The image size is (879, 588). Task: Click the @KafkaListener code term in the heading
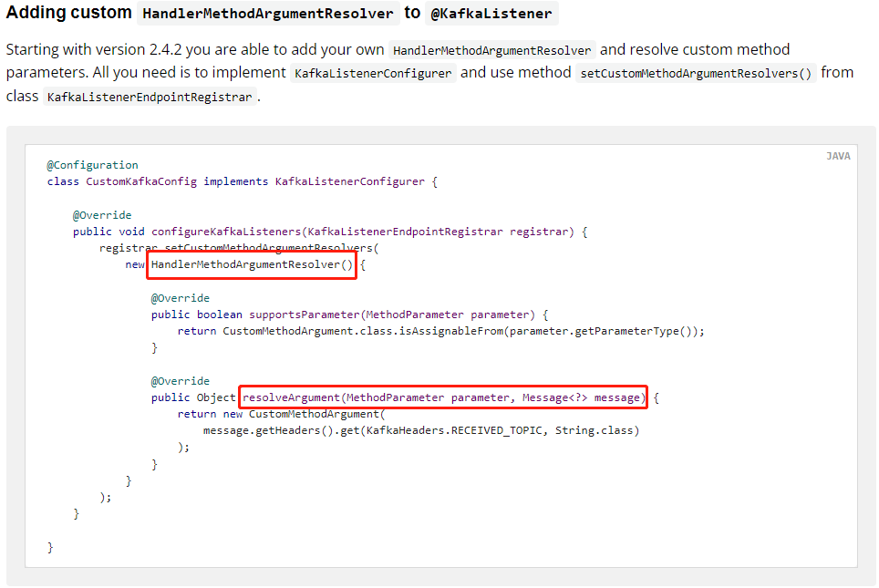491,14
